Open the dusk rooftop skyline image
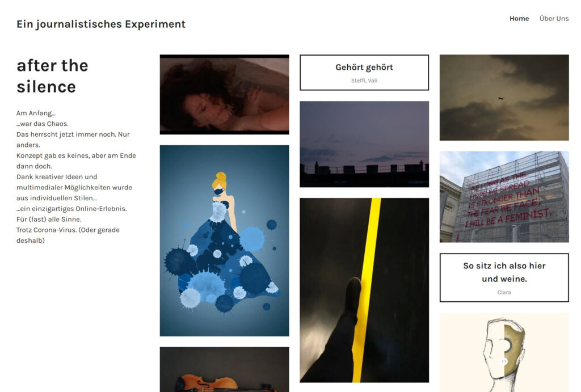This screenshot has height=392, width=581. (x=364, y=144)
